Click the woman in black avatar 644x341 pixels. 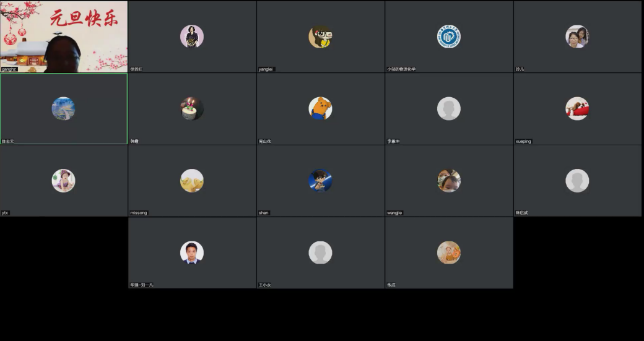[192, 37]
